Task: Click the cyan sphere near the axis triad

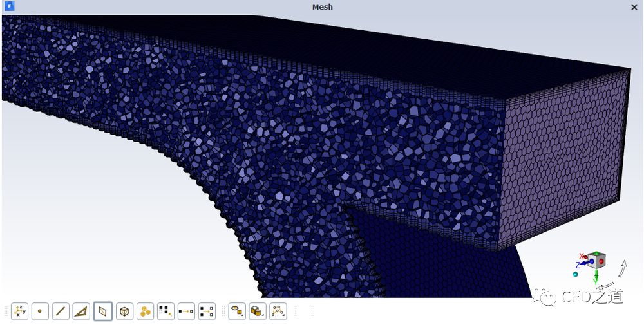Action: (x=576, y=274)
